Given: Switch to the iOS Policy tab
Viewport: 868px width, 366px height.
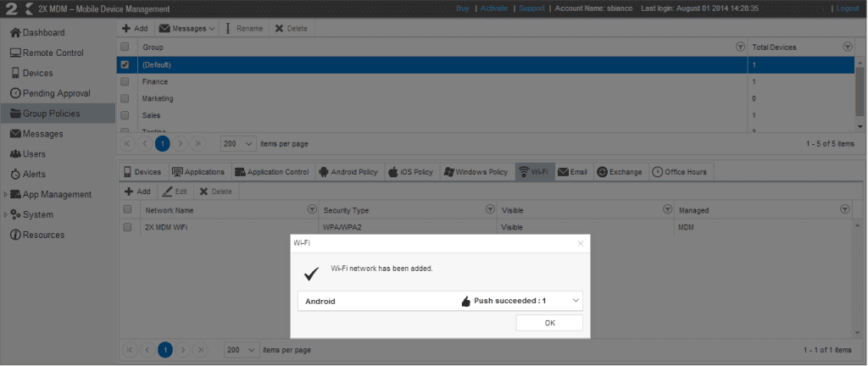Looking at the screenshot, I should 411,172.
